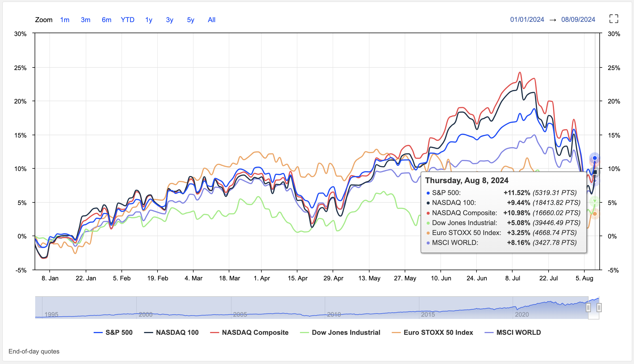Click the NASDAQ 100 square data marker
The image size is (634, 364).
point(595,172)
